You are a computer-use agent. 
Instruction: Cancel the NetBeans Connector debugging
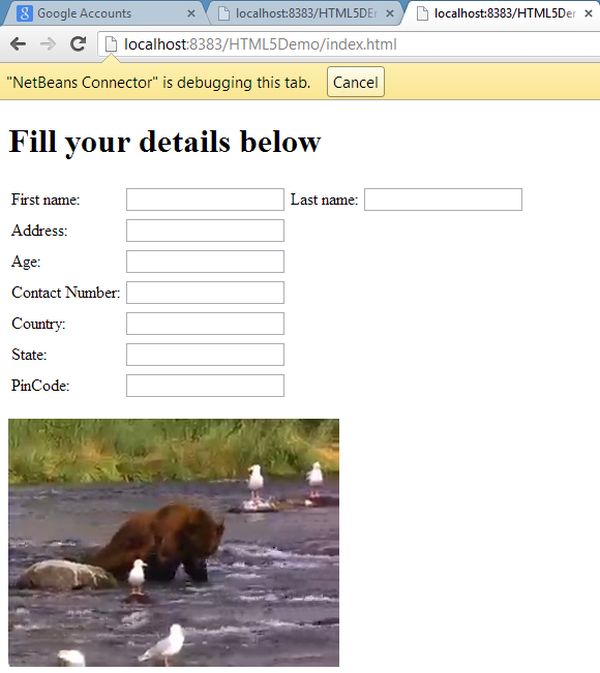click(355, 82)
